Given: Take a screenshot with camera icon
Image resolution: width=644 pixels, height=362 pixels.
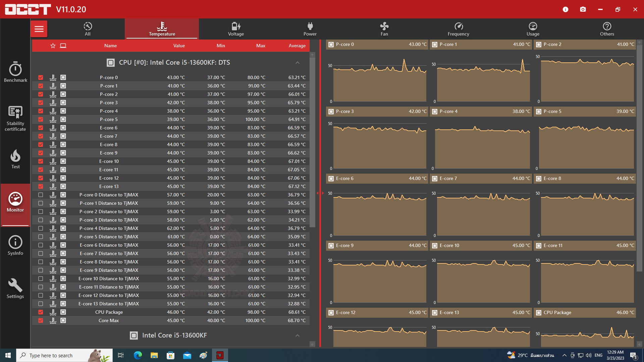Looking at the screenshot, I should (x=583, y=9).
